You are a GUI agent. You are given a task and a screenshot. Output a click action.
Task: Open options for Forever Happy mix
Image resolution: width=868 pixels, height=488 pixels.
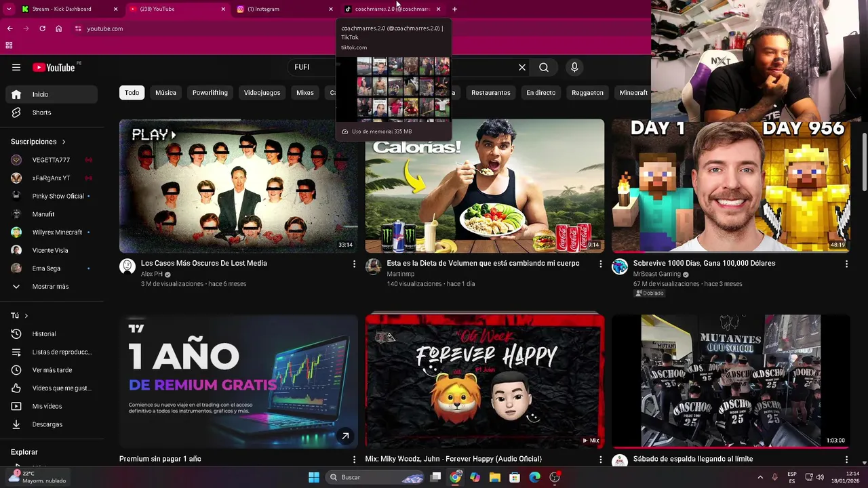coord(600,460)
